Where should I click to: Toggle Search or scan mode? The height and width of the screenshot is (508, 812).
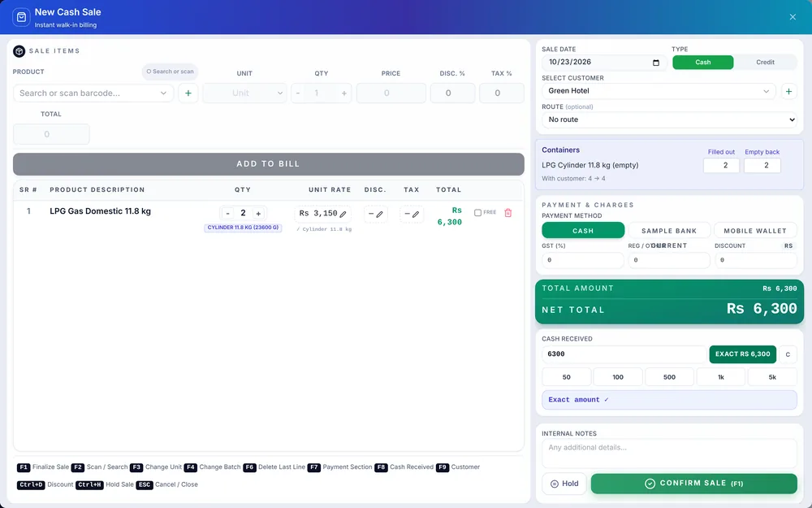point(170,72)
